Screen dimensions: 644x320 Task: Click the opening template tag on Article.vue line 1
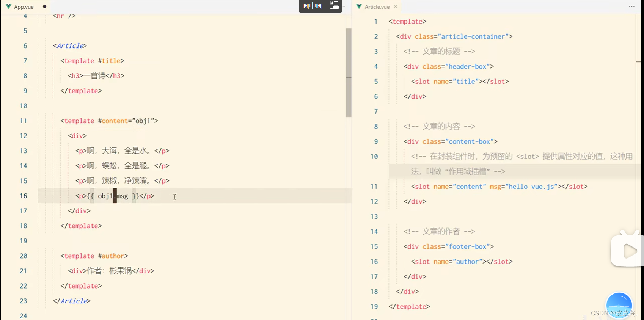coord(407,22)
